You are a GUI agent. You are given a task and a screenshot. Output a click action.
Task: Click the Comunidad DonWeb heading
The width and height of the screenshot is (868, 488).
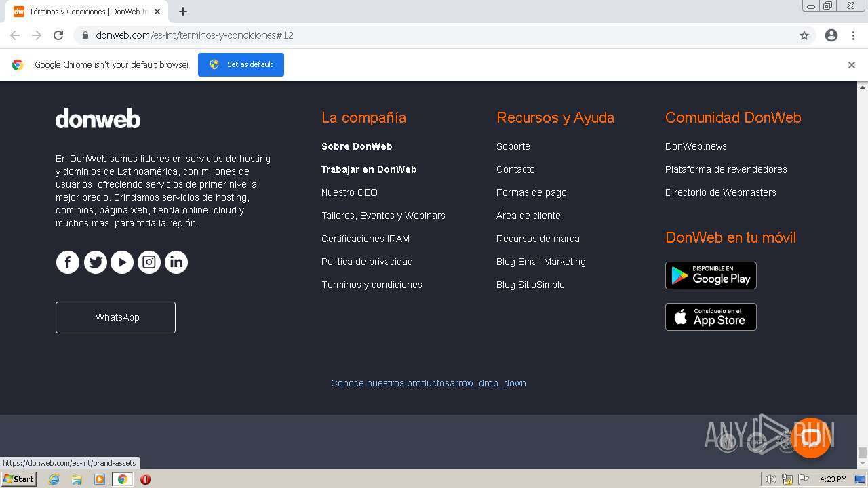pyautogui.click(x=733, y=117)
